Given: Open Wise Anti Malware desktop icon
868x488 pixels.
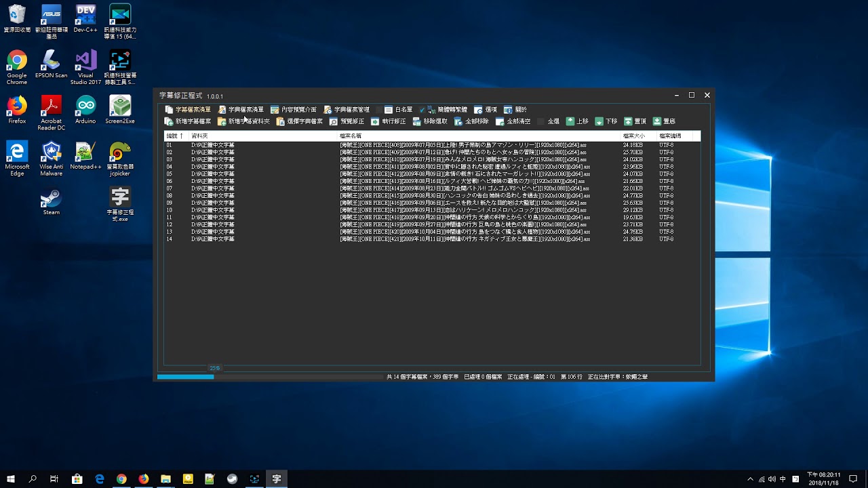Looking at the screenshot, I should coord(52,159).
